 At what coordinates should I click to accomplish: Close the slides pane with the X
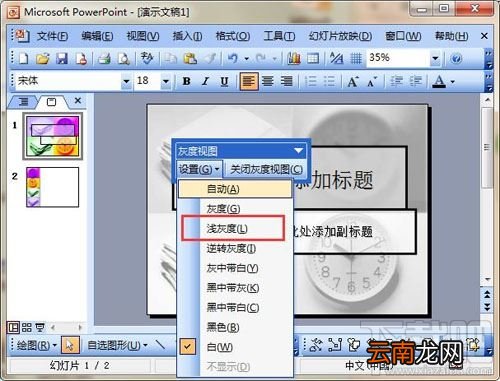78,100
